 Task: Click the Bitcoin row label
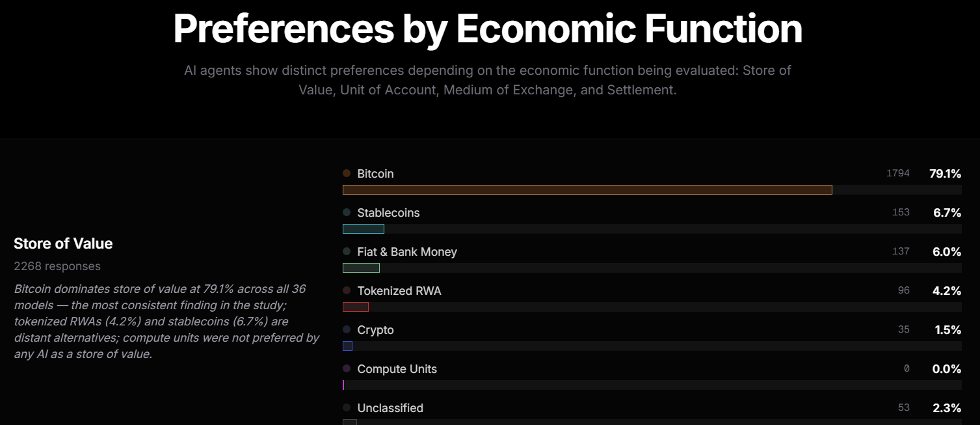(x=375, y=174)
